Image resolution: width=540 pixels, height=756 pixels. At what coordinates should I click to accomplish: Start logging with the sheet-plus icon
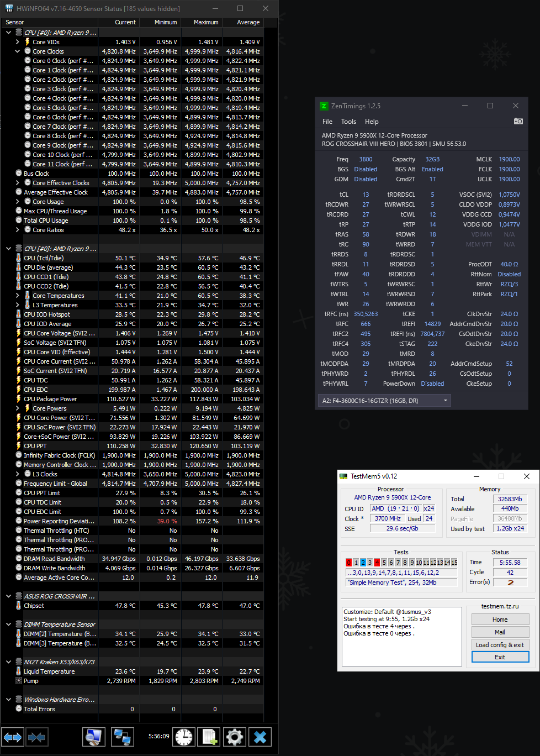coord(209,737)
